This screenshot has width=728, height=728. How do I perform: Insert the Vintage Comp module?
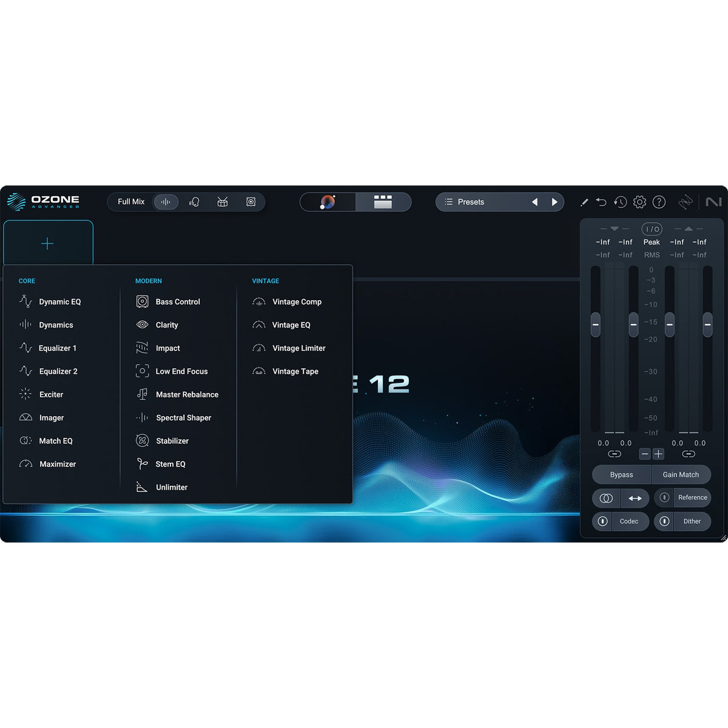(287, 302)
